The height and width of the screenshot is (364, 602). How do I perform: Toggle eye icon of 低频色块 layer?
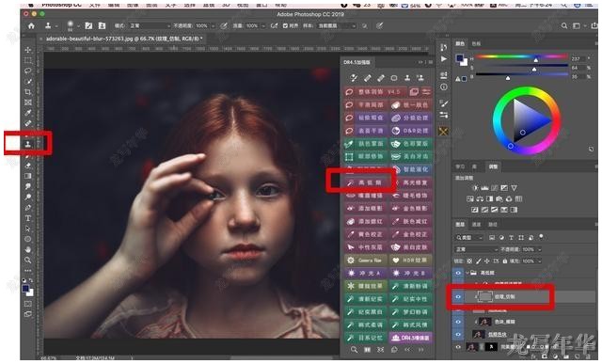458,335
